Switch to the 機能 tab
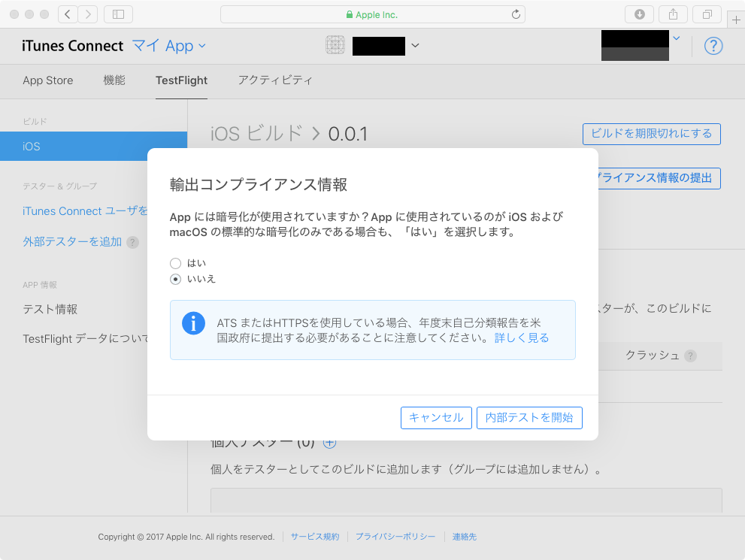The height and width of the screenshot is (560, 745). tap(114, 80)
